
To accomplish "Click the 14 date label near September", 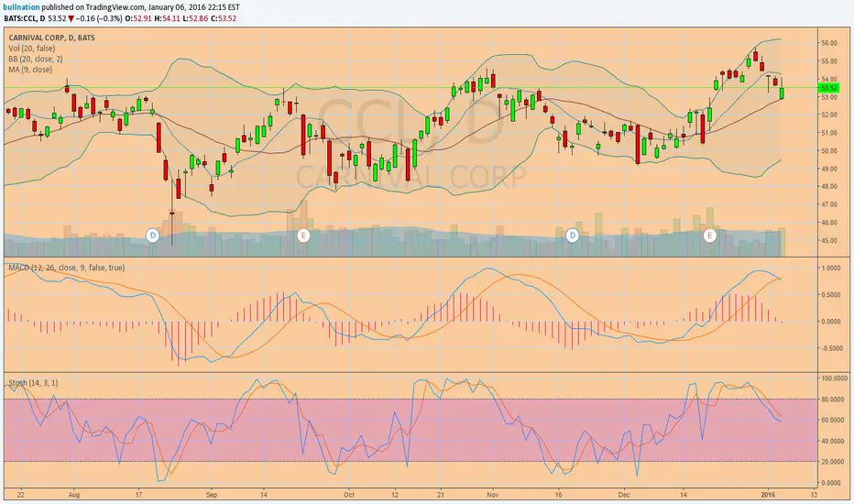I will point(264,495).
